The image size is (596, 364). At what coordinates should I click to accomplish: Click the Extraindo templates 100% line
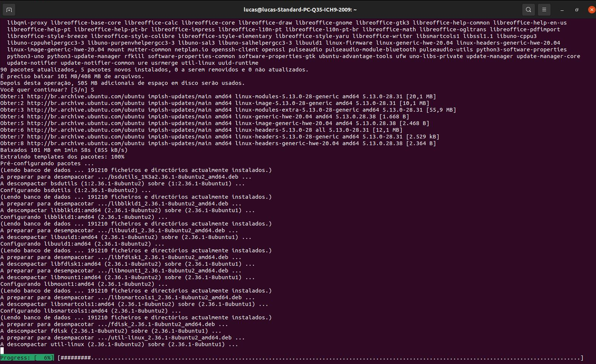[x=63, y=157]
